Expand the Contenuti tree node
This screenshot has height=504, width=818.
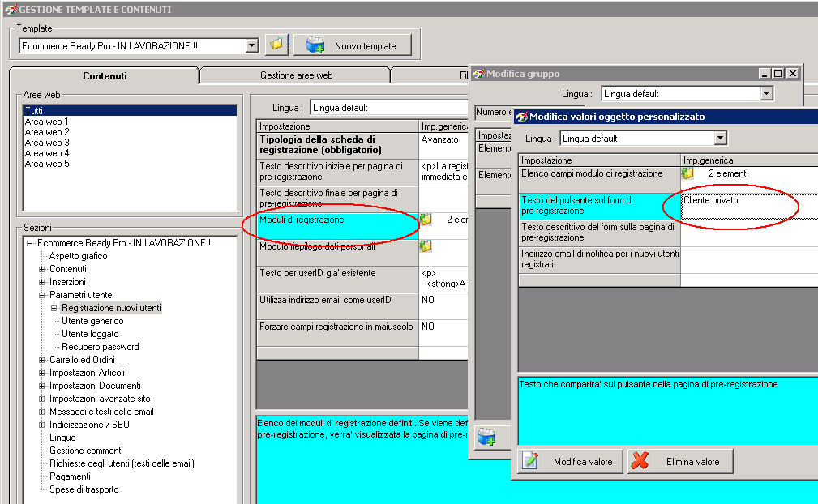[x=41, y=269]
